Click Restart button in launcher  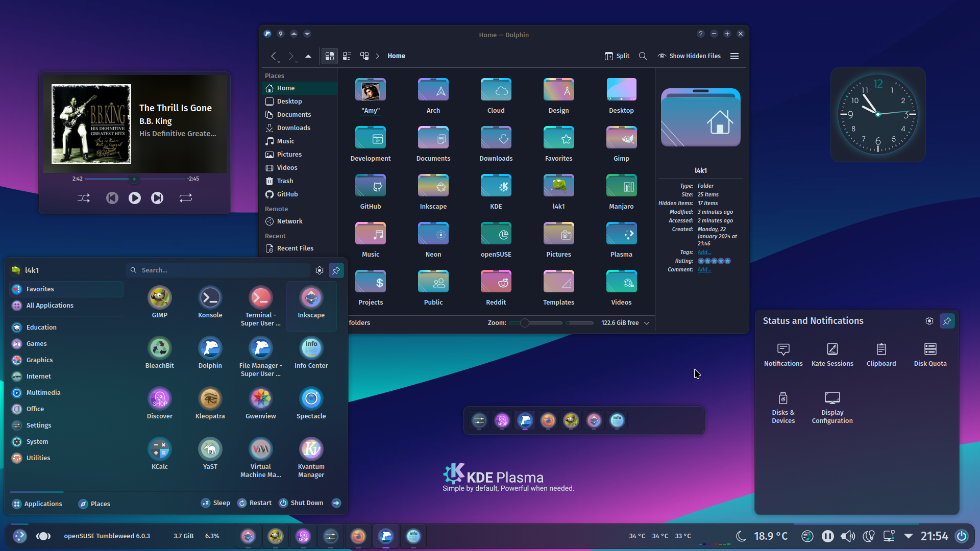click(254, 503)
